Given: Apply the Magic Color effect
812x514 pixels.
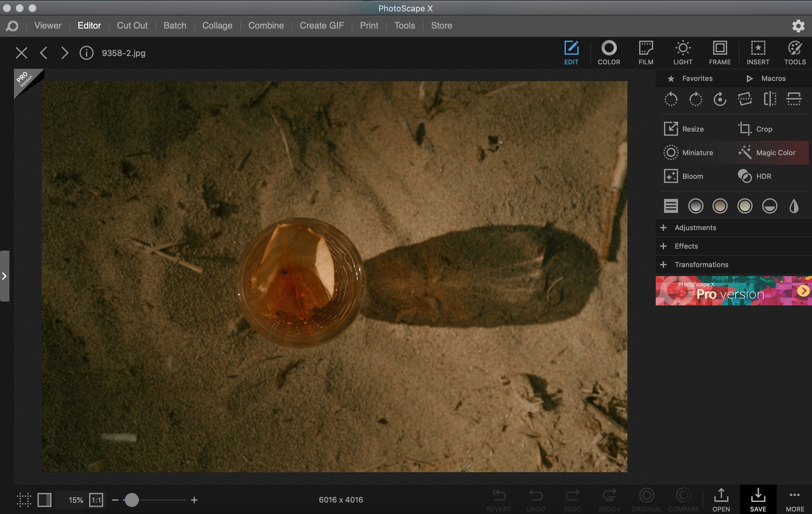Looking at the screenshot, I should [x=767, y=153].
